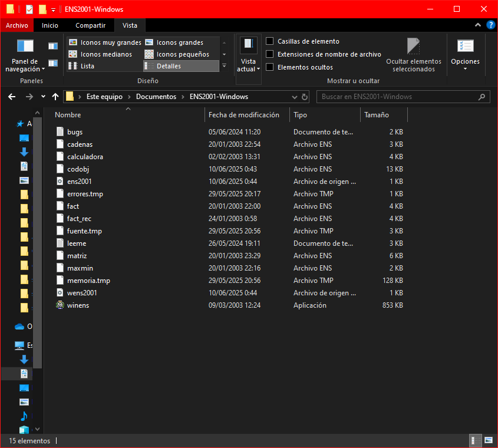Click the search magnifier icon

tap(481, 97)
